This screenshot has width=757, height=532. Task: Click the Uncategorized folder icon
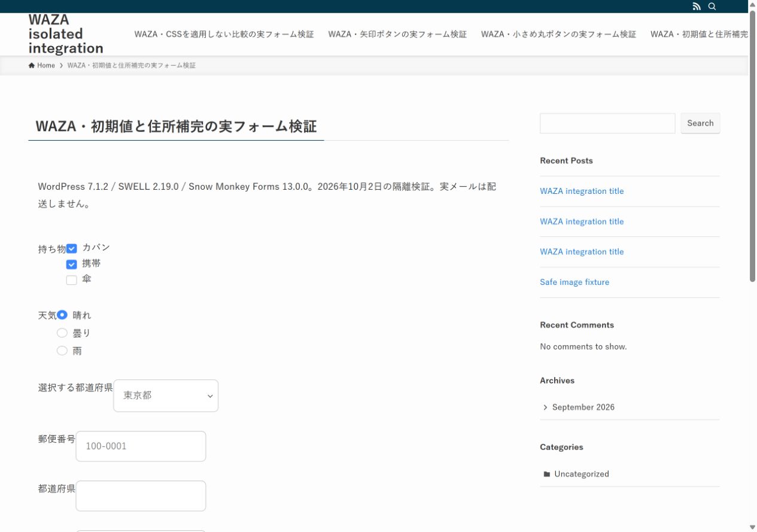coord(547,474)
